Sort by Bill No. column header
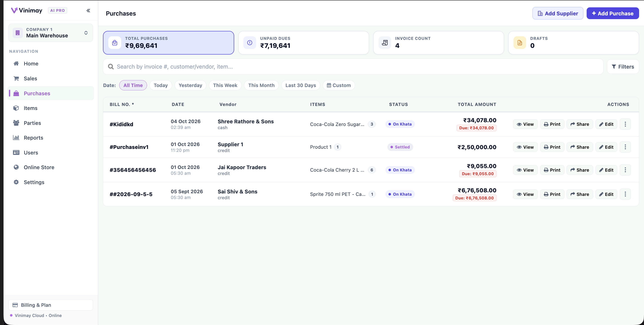This screenshot has width=644, height=325. pyautogui.click(x=122, y=104)
